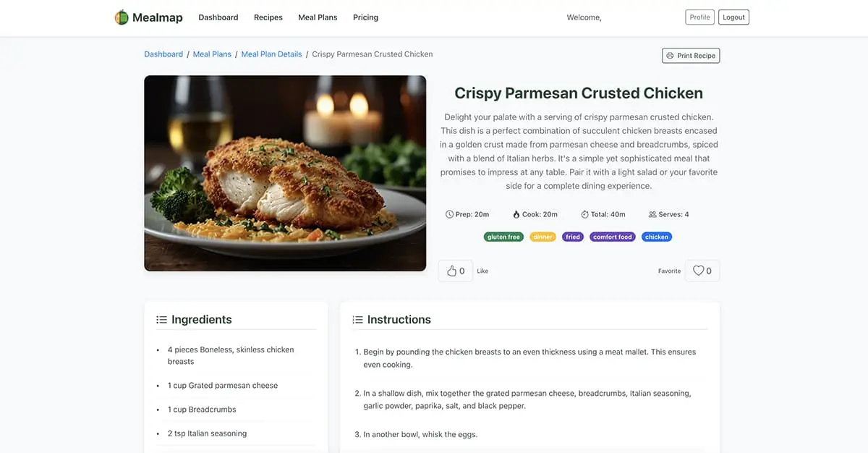Screen dimensions: 868x453
Task: Click the Dashboard breadcrumb link
Action: click(x=163, y=54)
